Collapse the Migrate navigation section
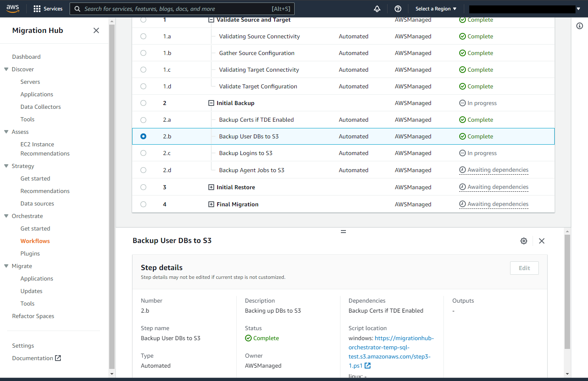This screenshot has width=588, height=381. [6, 266]
